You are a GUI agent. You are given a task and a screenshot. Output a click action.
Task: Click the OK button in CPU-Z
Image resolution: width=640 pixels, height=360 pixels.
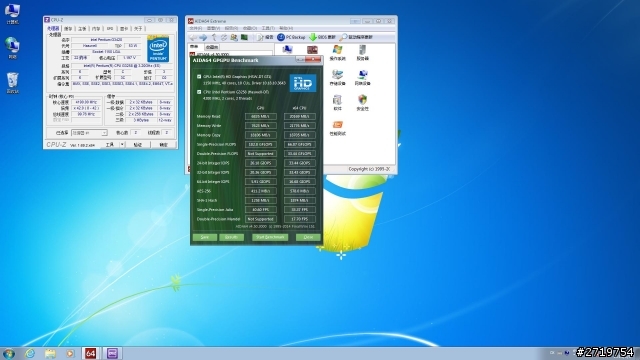(163, 144)
